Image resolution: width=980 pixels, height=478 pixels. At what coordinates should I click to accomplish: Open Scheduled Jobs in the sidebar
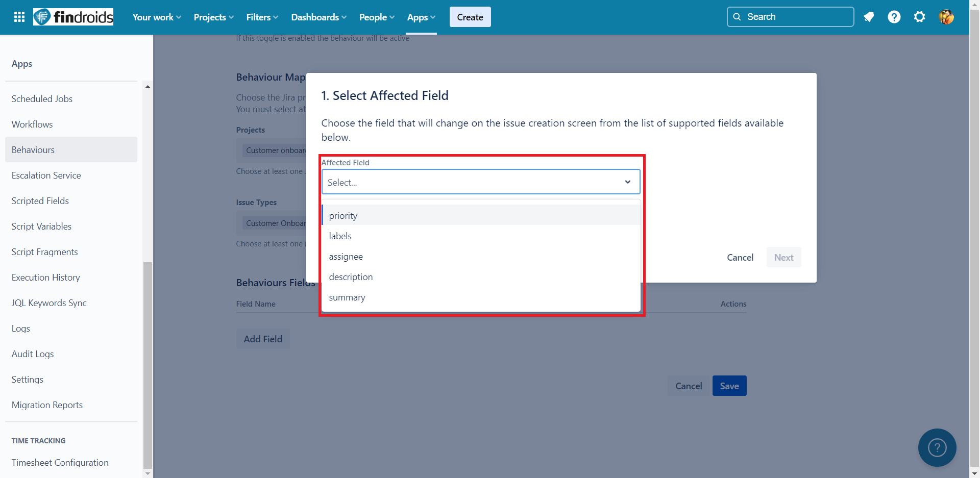[x=71, y=98]
